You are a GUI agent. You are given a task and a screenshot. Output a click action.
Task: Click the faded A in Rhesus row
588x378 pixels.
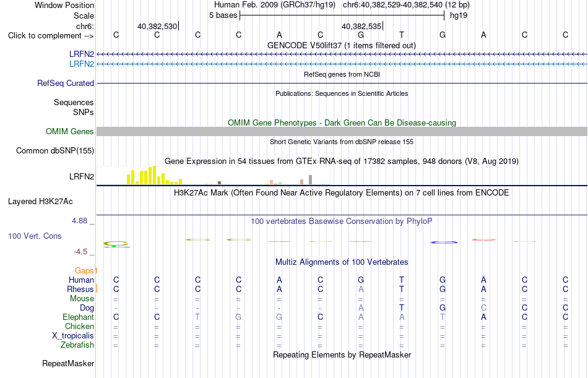tap(361, 290)
